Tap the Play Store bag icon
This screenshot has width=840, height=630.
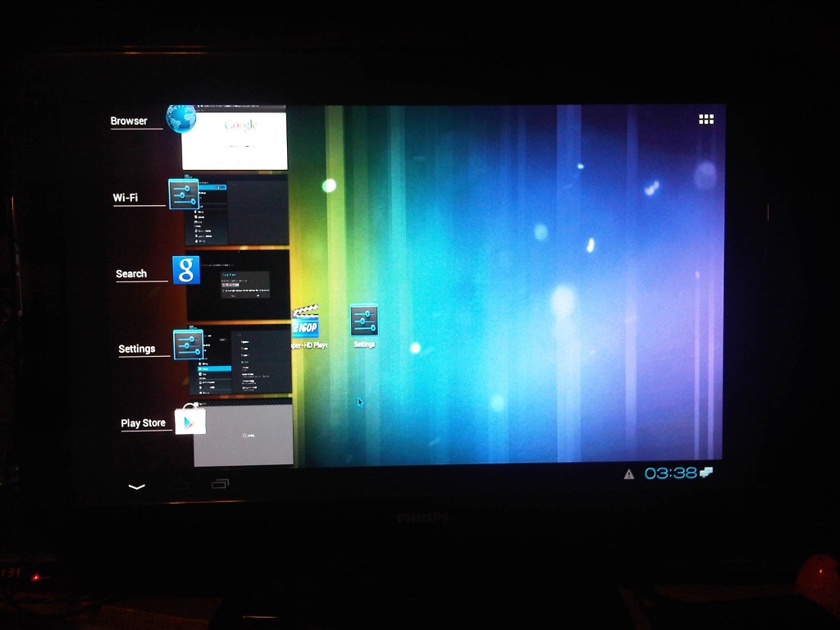coord(190,418)
